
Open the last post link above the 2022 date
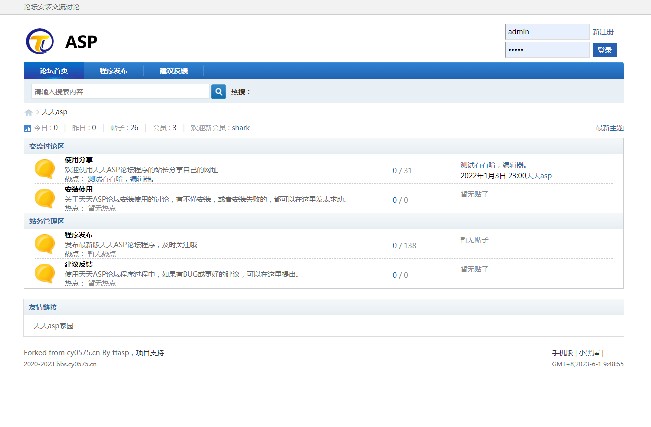pos(493,165)
